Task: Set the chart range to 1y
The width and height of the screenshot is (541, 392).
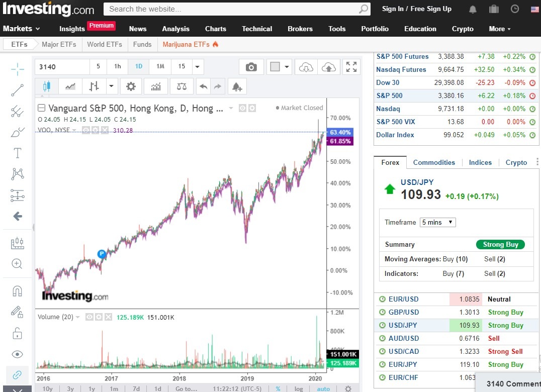Action: (x=92, y=388)
